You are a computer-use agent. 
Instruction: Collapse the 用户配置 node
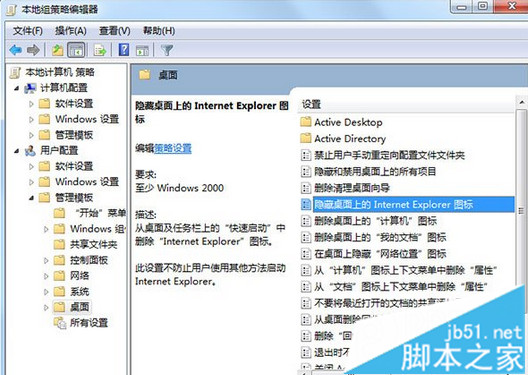click(16, 151)
